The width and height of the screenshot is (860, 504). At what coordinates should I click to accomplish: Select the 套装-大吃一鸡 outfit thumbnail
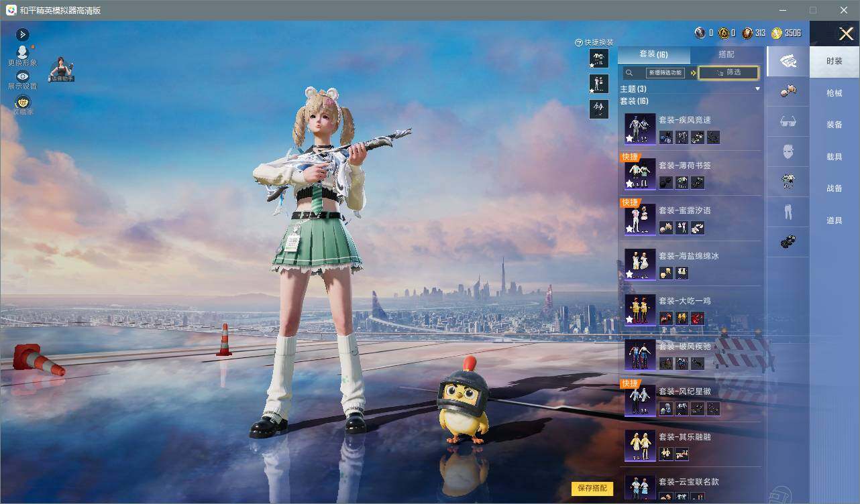click(640, 310)
